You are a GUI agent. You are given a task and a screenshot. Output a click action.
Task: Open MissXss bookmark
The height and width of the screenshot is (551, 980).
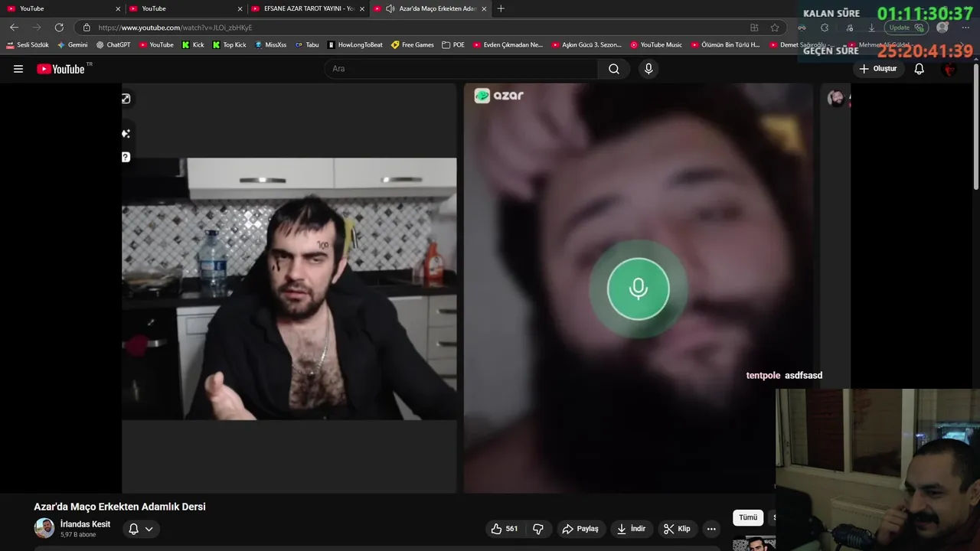pyautogui.click(x=270, y=45)
